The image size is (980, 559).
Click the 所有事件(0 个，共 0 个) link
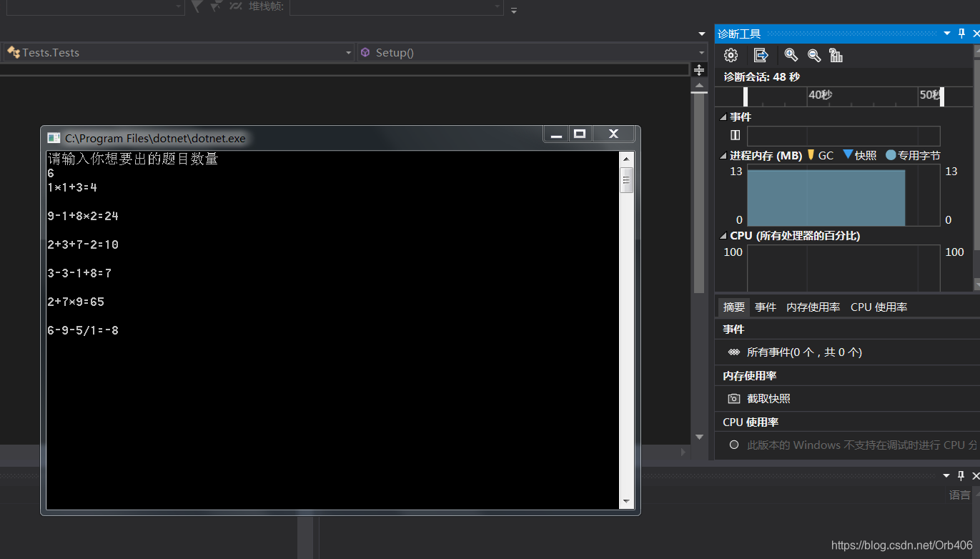click(804, 352)
